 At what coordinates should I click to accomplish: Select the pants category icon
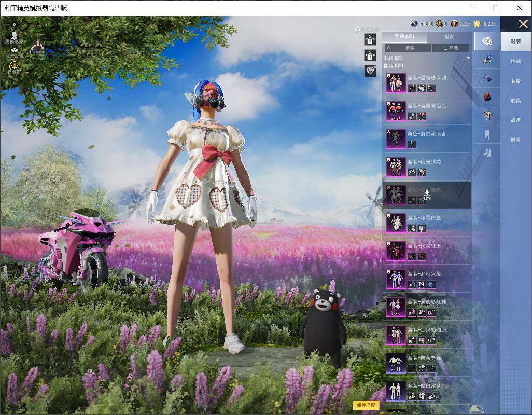click(x=487, y=135)
